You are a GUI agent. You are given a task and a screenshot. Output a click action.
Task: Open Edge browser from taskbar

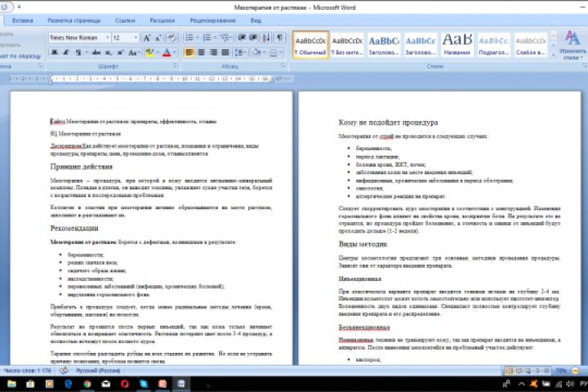point(69,384)
